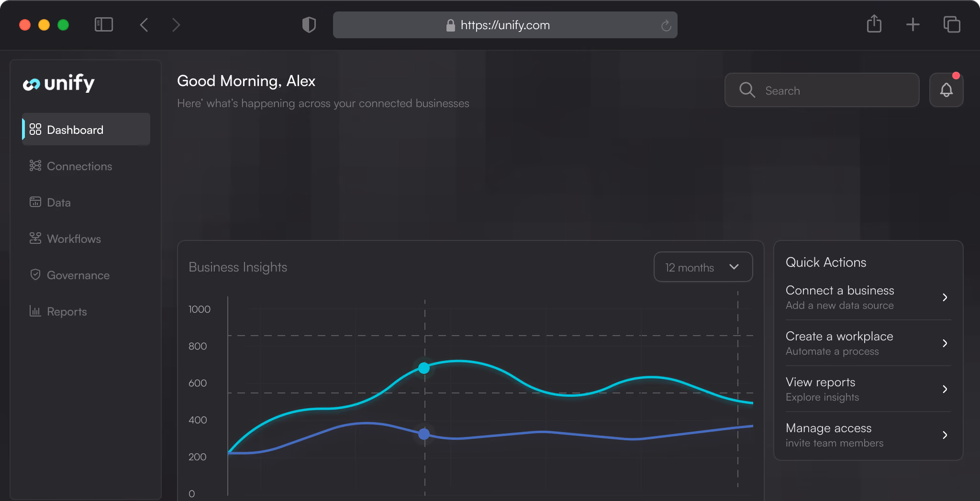Click Connect a business quick action
The image size is (980, 501).
(868, 297)
